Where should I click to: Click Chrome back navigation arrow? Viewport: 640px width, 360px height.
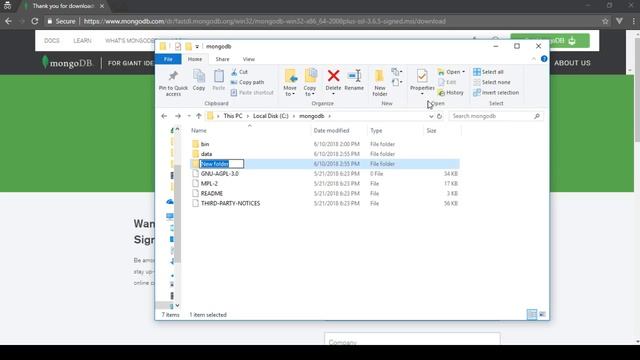(x=9, y=21)
